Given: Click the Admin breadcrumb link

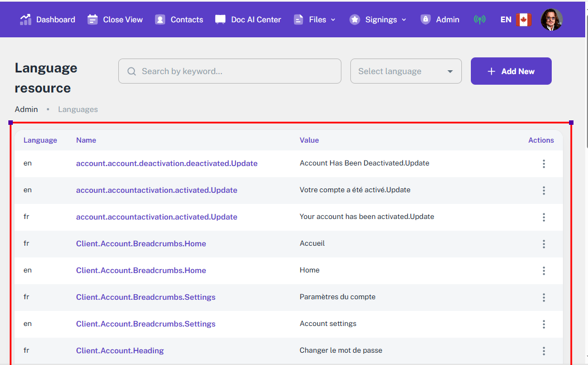Looking at the screenshot, I should click(x=26, y=109).
